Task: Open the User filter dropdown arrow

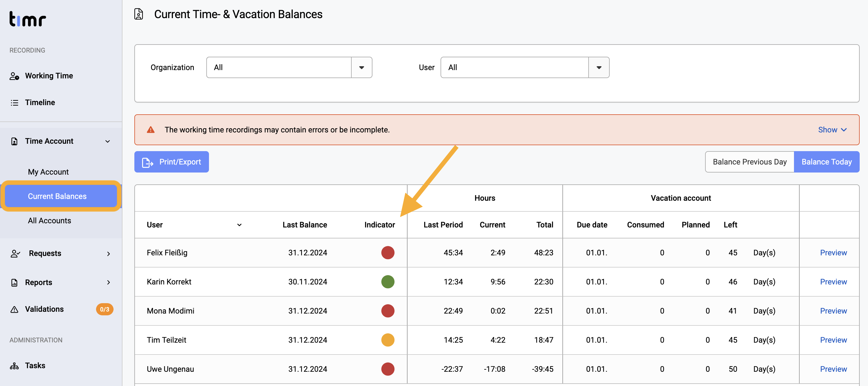Action: coord(599,68)
